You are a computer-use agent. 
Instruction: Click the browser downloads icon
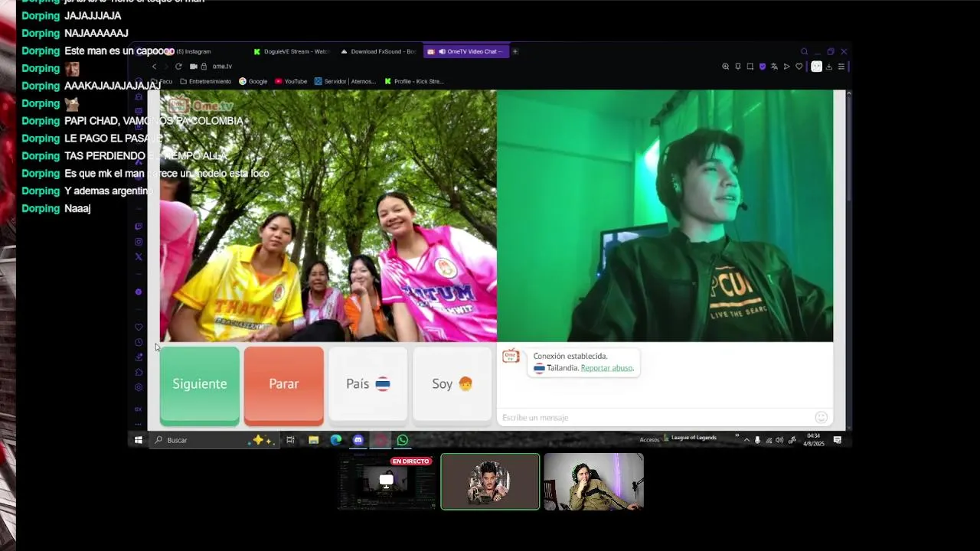(828, 67)
